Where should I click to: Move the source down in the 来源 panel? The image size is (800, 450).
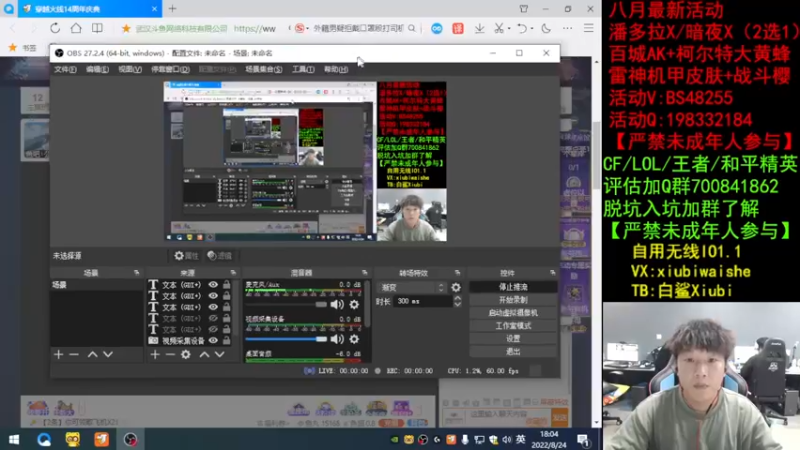219,354
